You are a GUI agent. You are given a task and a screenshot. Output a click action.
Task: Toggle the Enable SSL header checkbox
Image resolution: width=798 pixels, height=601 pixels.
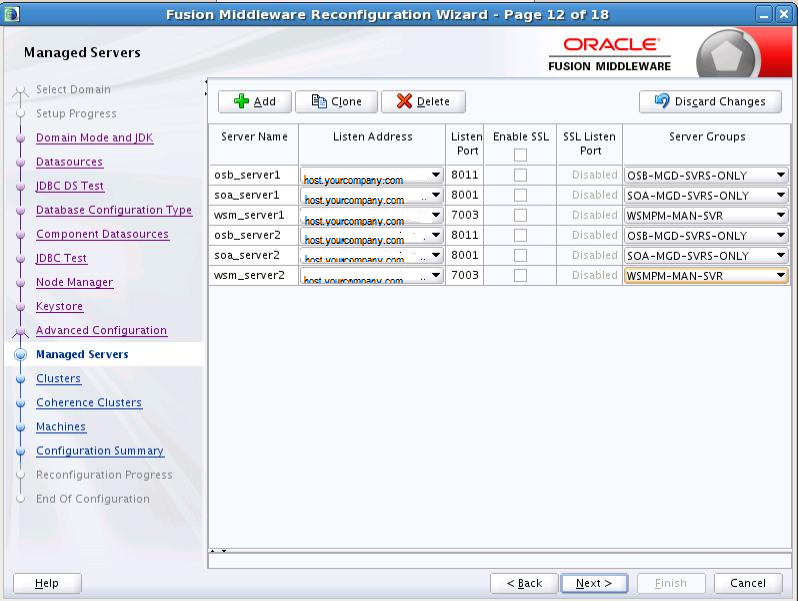click(x=520, y=155)
